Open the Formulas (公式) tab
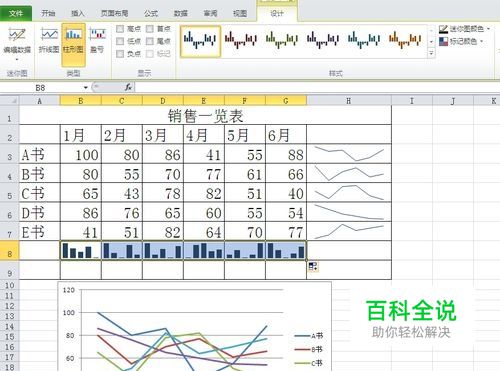 point(151,13)
